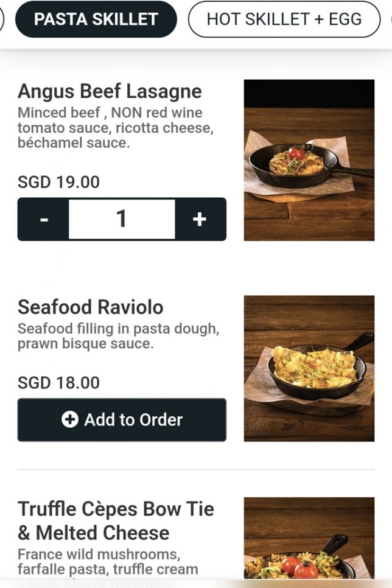The width and height of the screenshot is (392, 588).
Task: Click the SGD 19.00 price label
Action: click(x=58, y=182)
